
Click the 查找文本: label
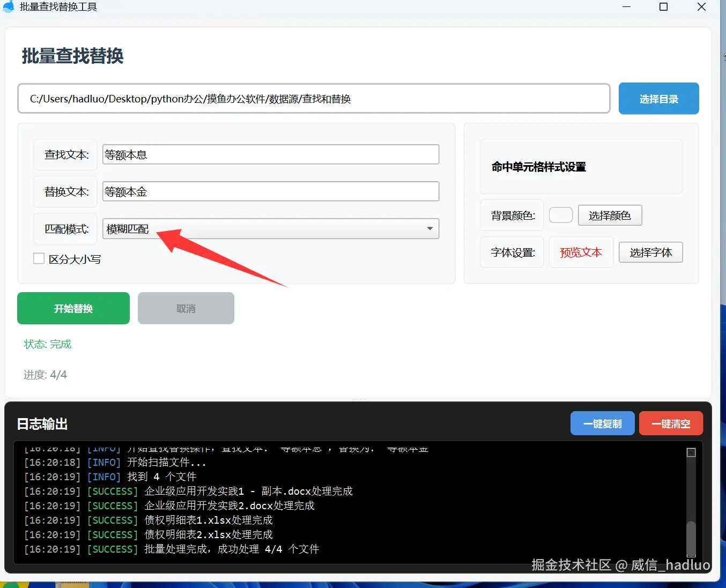point(66,154)
